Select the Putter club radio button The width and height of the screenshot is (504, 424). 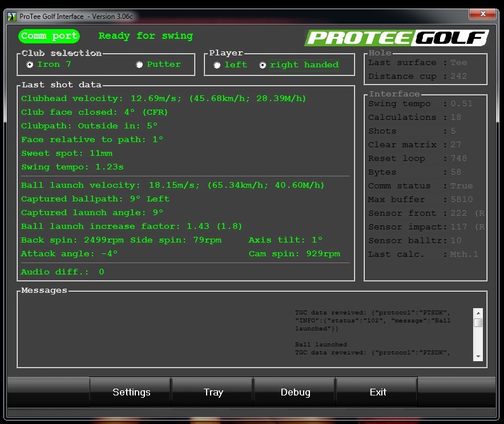(x=139, y=64)
